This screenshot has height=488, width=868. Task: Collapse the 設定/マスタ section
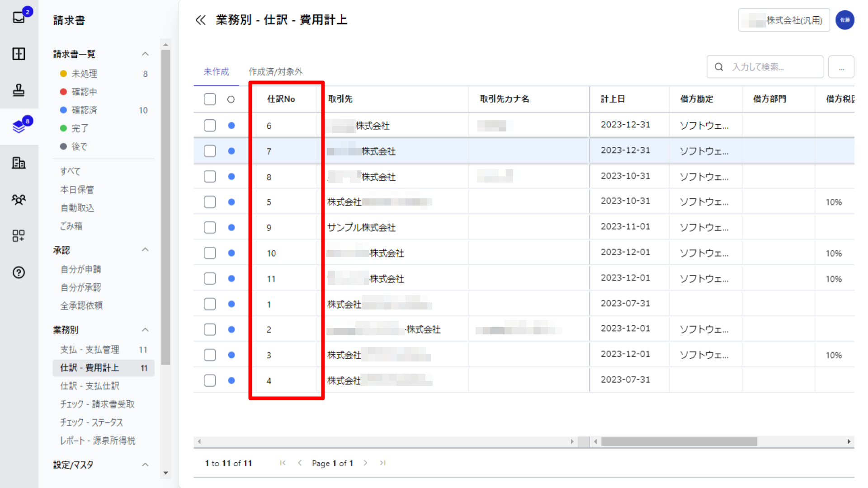145,465
